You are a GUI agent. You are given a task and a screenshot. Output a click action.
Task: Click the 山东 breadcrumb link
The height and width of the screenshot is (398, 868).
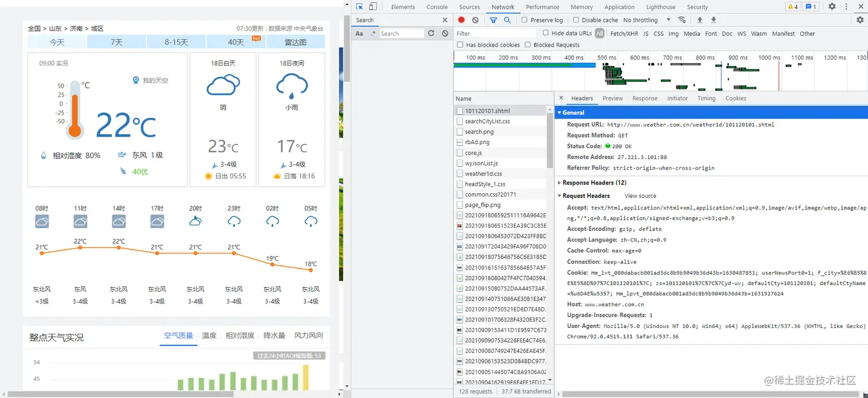55,29
